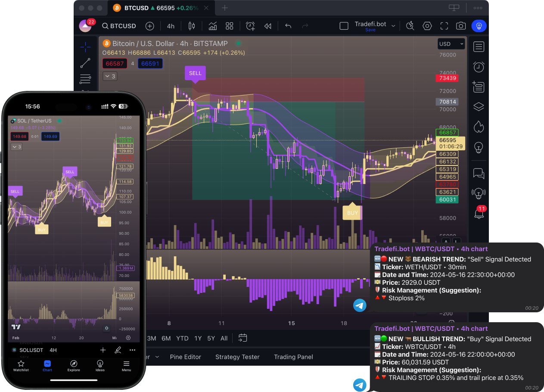Open the watchlist panel icon in right sidebar
The width and height of the screenshot is (544, 392).
pyautogui.click(x=479, y=47)
